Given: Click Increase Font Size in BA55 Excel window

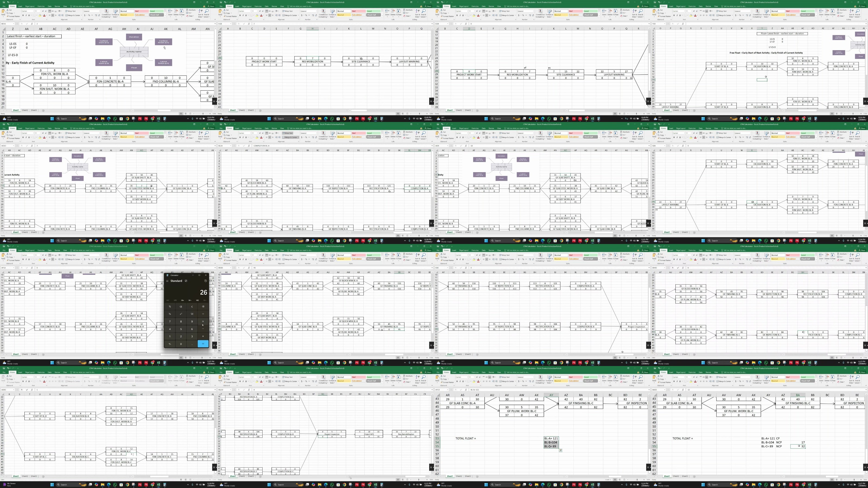Looking at the screenshot, I should 694,377.
